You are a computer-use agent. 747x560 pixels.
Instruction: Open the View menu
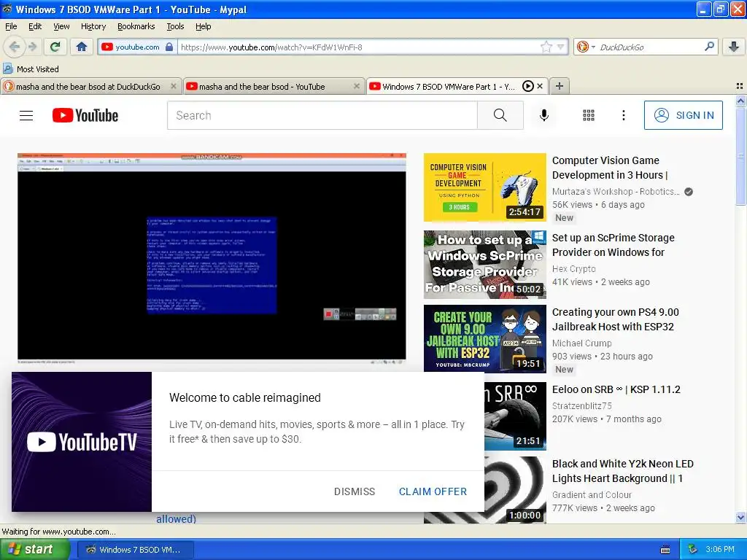click(x=61, y=26)
